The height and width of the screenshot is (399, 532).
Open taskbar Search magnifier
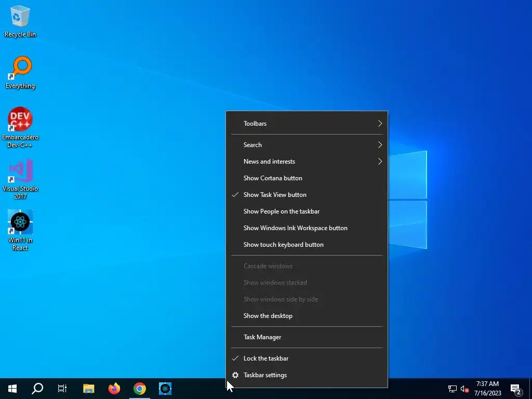[37, 389]
